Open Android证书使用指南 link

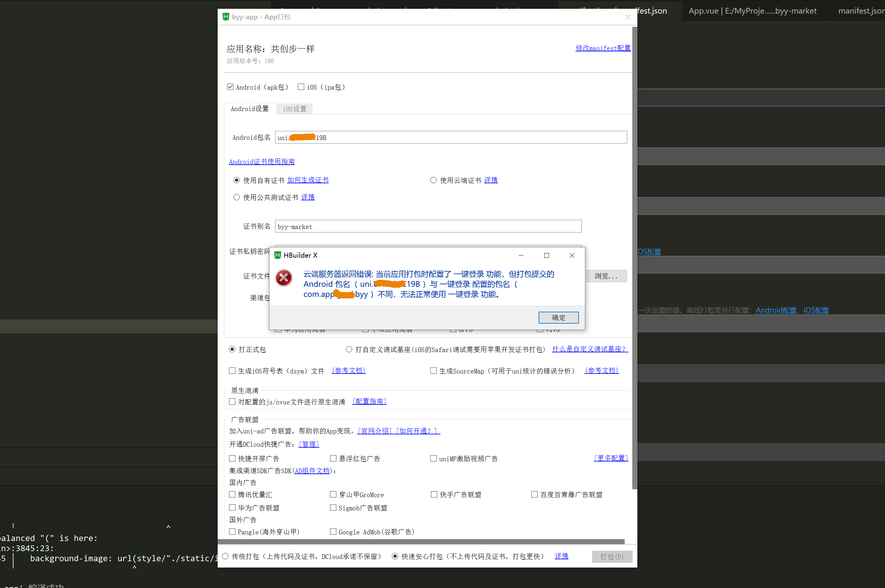tap(262, 162)
